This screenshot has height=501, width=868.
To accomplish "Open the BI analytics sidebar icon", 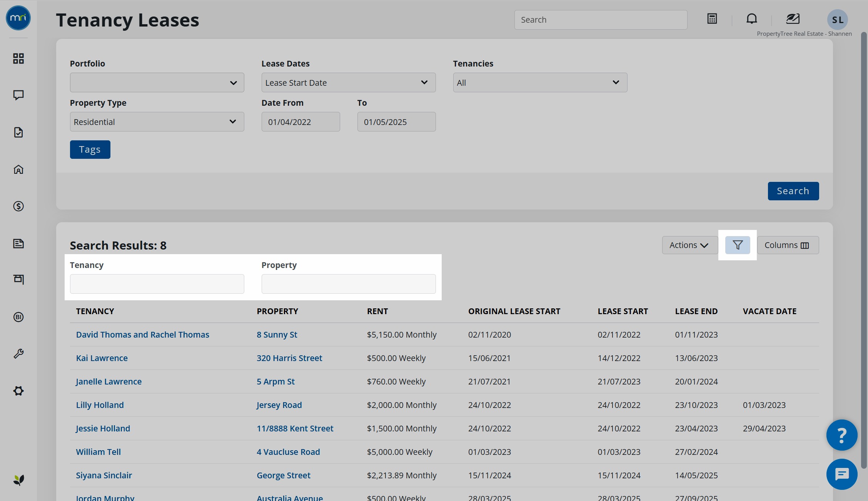I will point(18,317).
